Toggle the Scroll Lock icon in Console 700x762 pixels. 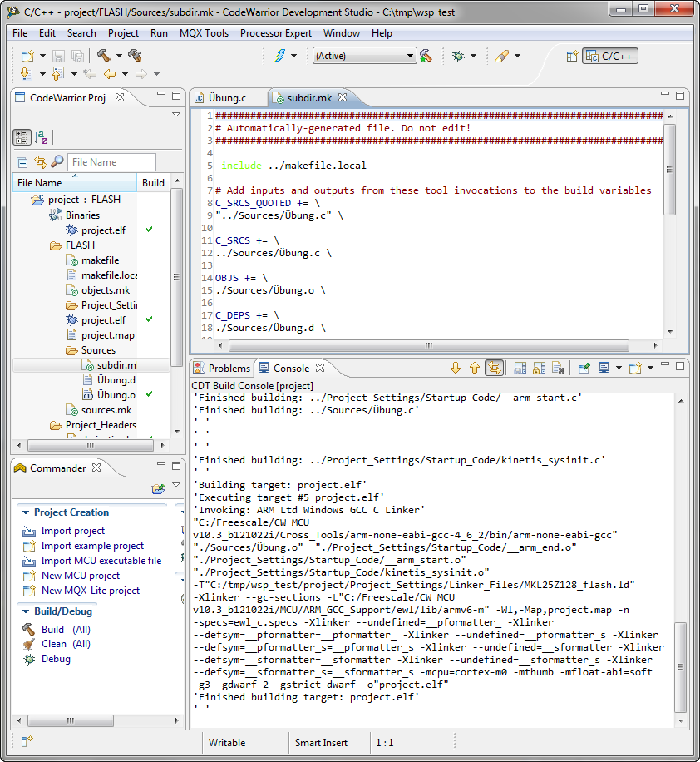tap(539, 368)
